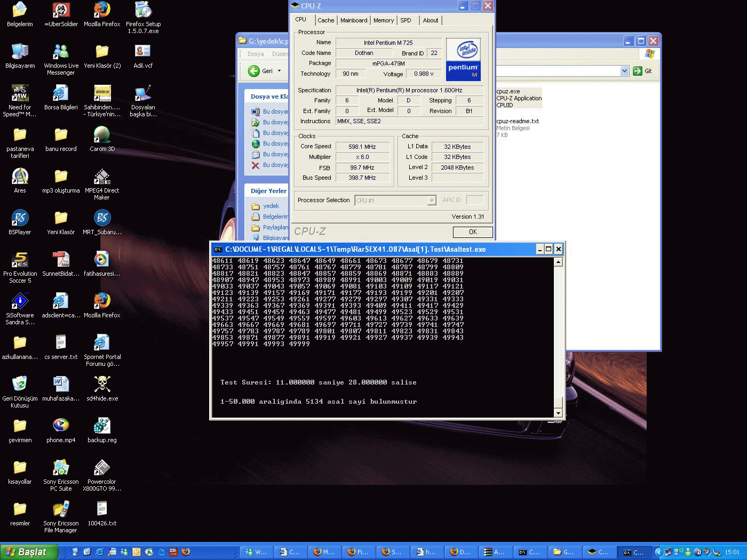
Task: Click the Git go button in Explorer
Action: (642, 71)
